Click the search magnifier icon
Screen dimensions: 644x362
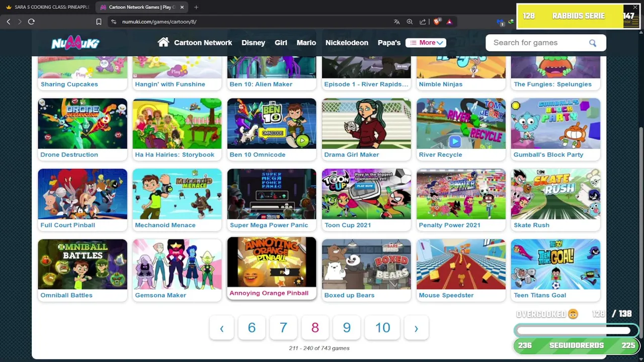pos(592,43)
